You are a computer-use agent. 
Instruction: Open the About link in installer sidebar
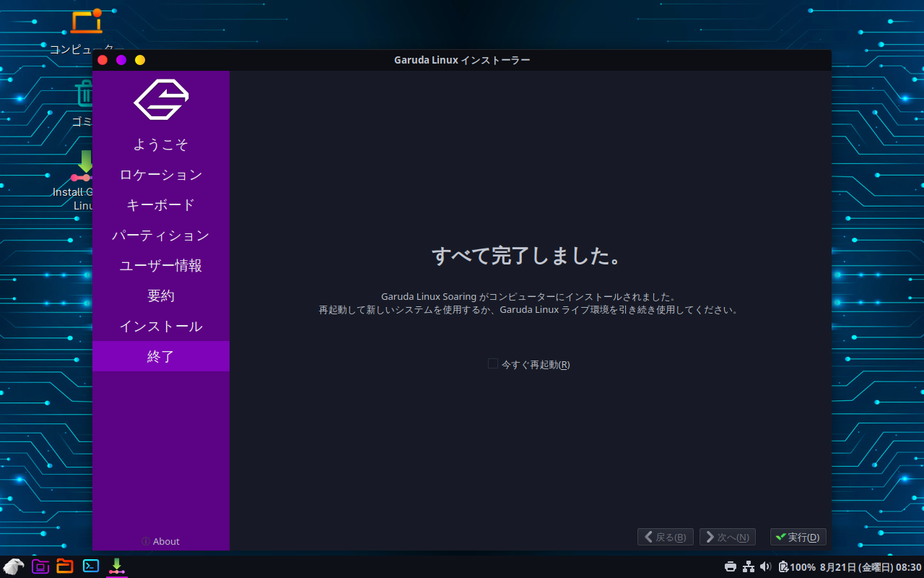pos(161,541)
